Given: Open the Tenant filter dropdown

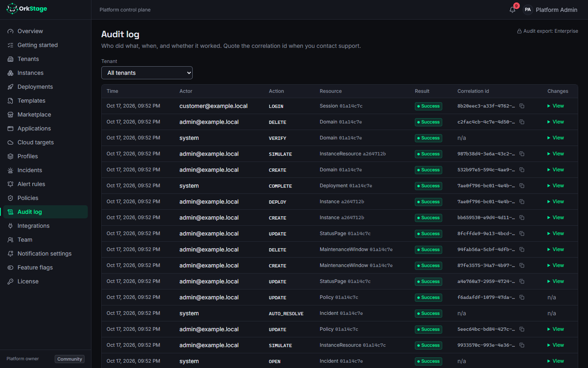Looking at the screenshot, I should tap(147, 73).
